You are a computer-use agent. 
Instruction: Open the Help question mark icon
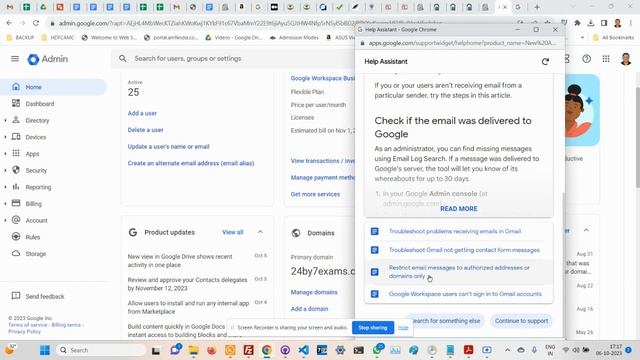(587, 59)
